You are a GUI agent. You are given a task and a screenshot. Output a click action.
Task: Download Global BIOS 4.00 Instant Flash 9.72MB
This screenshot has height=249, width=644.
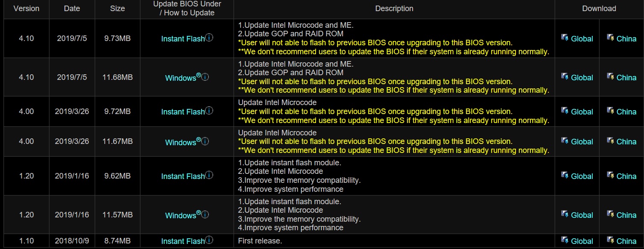pos(582,112)
